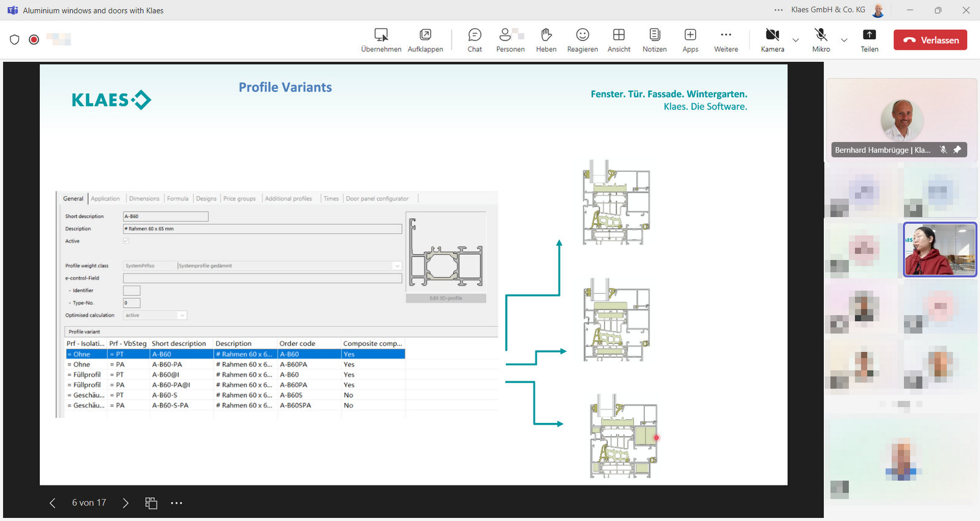
Task: Open the Ansicht view options
Action: pos(619,40)
